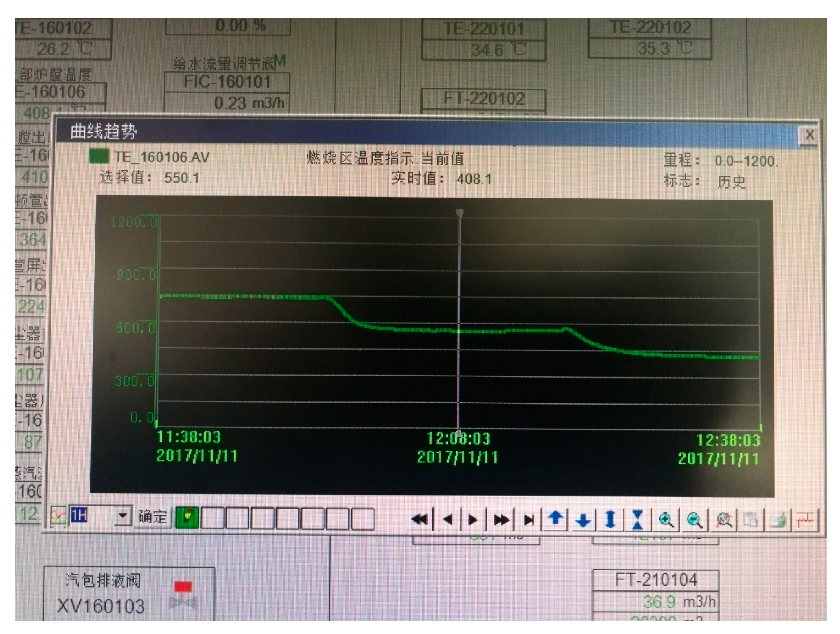
Task: Click the FIC-160101 flow controller tag
Action: 227,82
